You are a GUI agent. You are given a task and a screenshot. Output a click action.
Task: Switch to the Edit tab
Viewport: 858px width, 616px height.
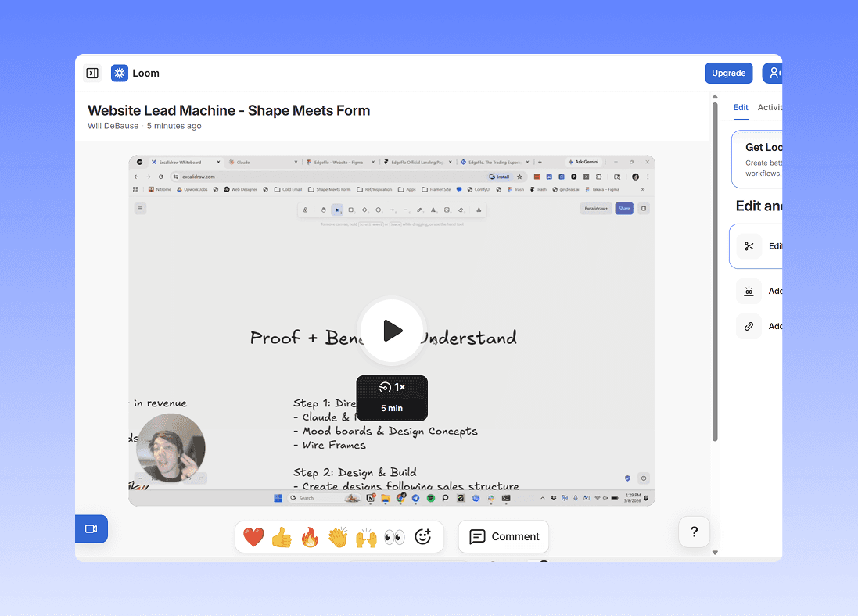[741, 107]
